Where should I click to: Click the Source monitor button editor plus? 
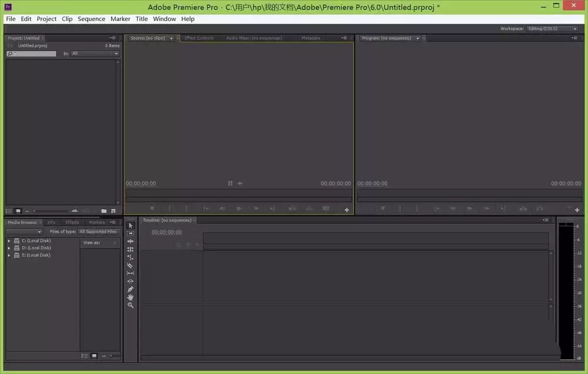pos(346,210)
